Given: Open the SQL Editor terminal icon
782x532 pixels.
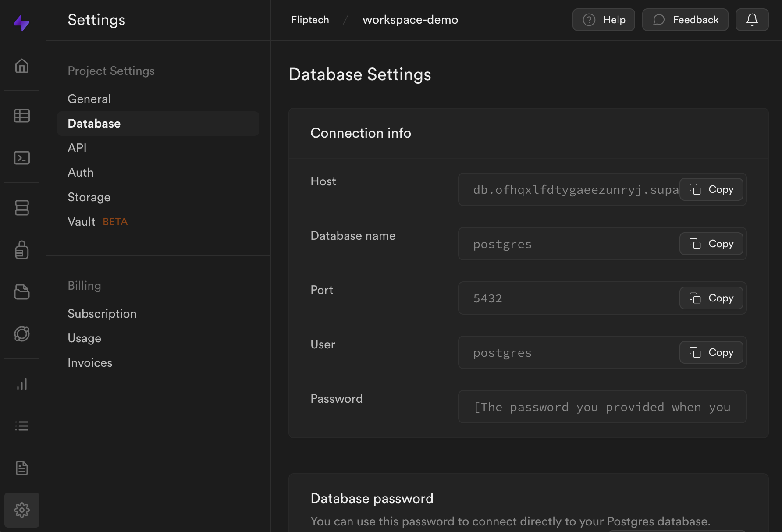Looking at the screenshot, I should click(21, 158).
